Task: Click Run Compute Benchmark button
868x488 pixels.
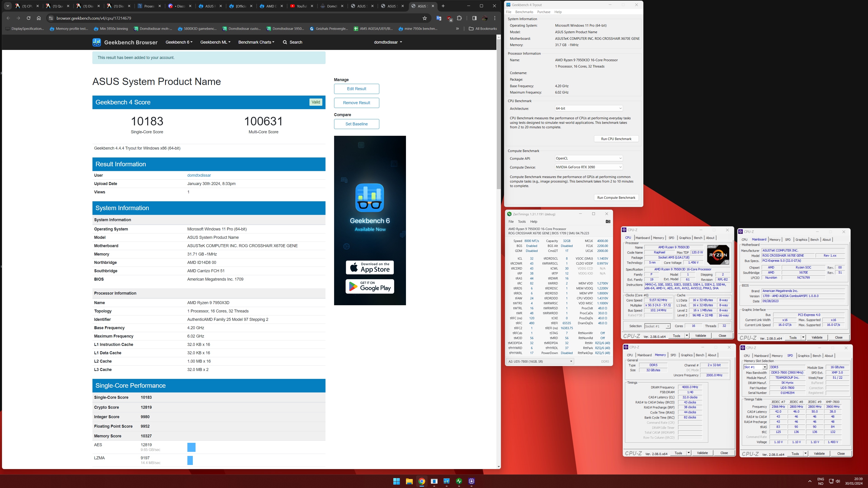Action: click(616, 198)
